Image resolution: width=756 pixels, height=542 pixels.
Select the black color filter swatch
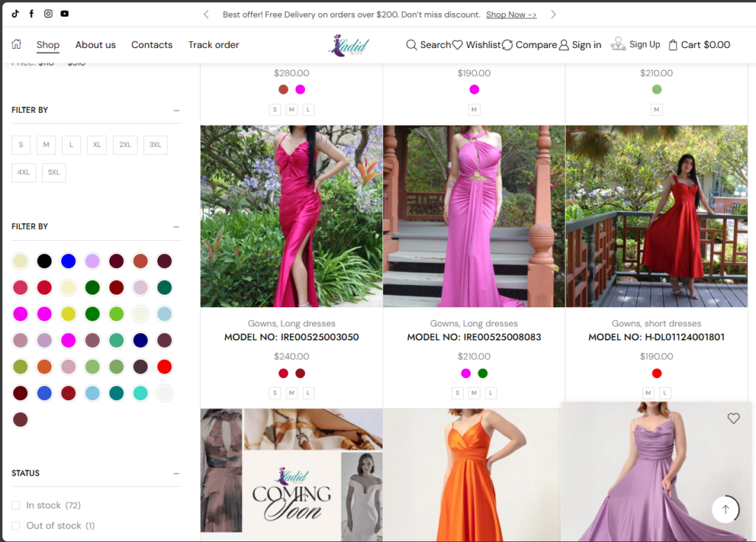44,261
